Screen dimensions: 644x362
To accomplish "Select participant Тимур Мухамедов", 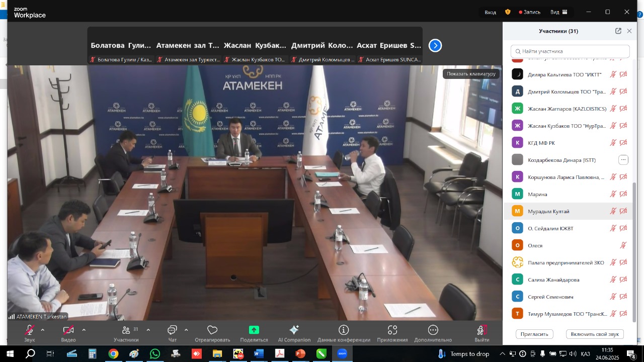I will click(x=569, y=314).
